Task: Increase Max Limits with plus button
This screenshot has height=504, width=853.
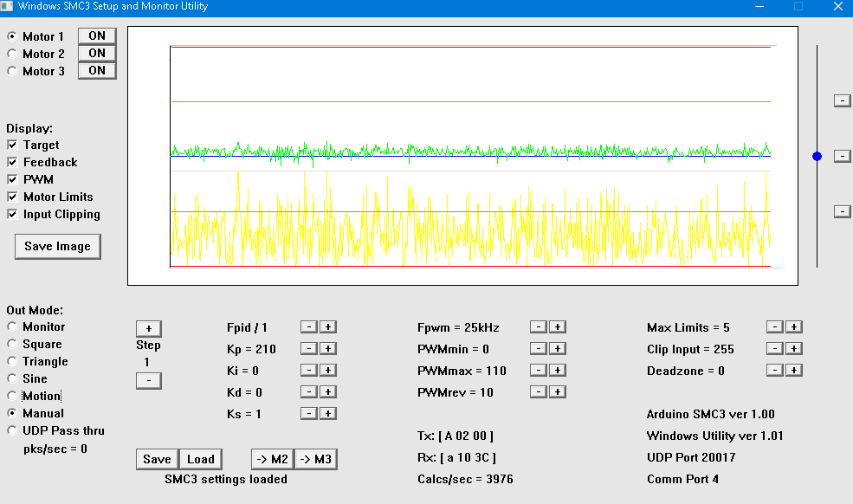Action: tap(794, 327)
